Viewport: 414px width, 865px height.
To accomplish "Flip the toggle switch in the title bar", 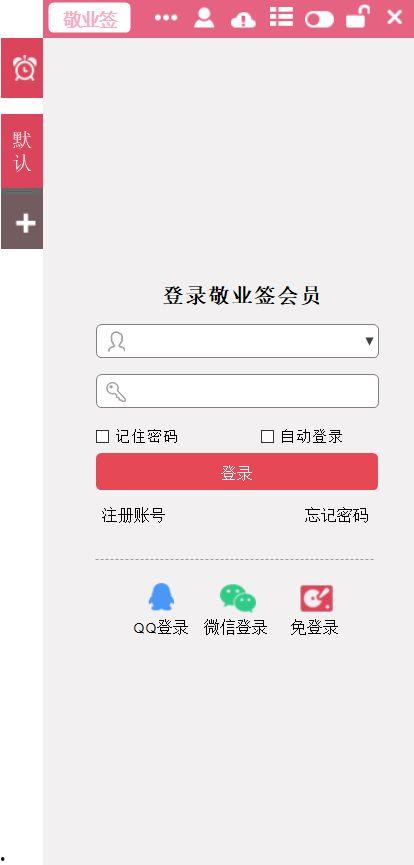I will [x=319, y=19].
